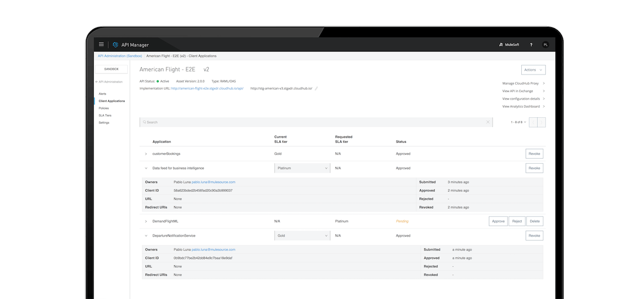The image size is (644, 299).
Task: Click into the Search applications field
Action: pos(316,122)
